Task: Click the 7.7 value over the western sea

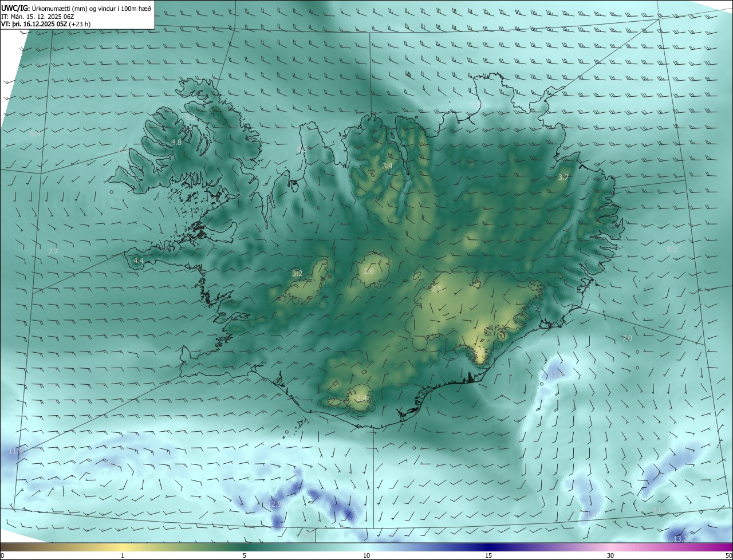Action: (x=53, y=252)
